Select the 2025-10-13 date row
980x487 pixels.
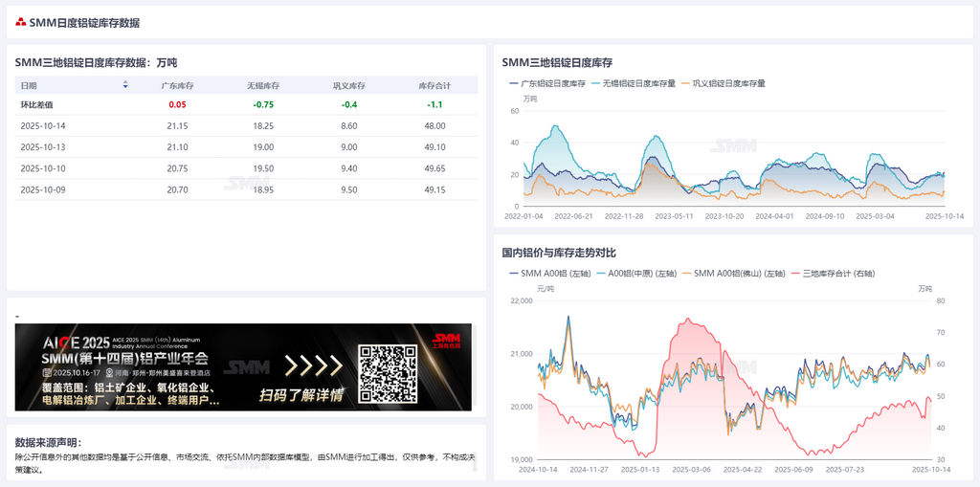(246, 147)
